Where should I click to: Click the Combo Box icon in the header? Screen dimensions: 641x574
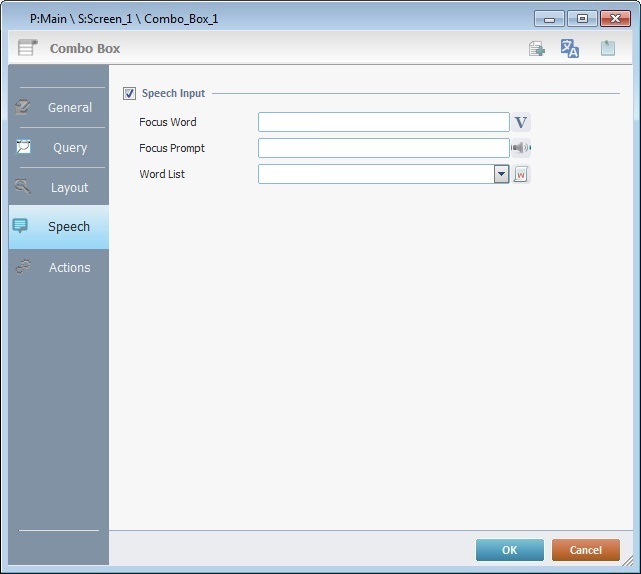[x=28, y=48]
